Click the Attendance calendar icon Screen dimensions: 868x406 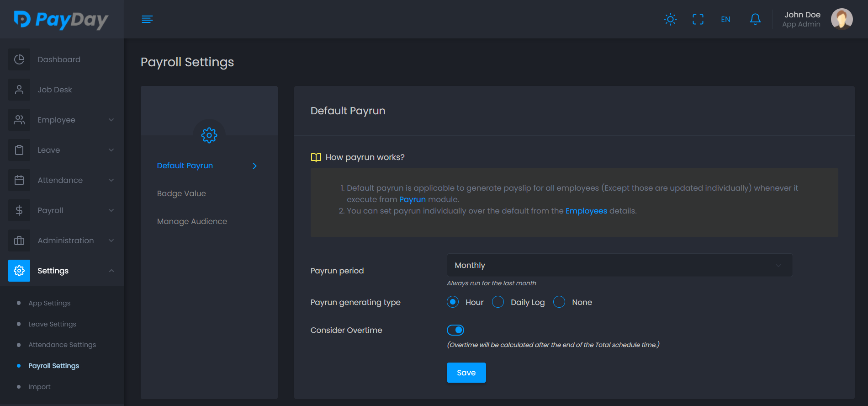(x=19, y=180)
